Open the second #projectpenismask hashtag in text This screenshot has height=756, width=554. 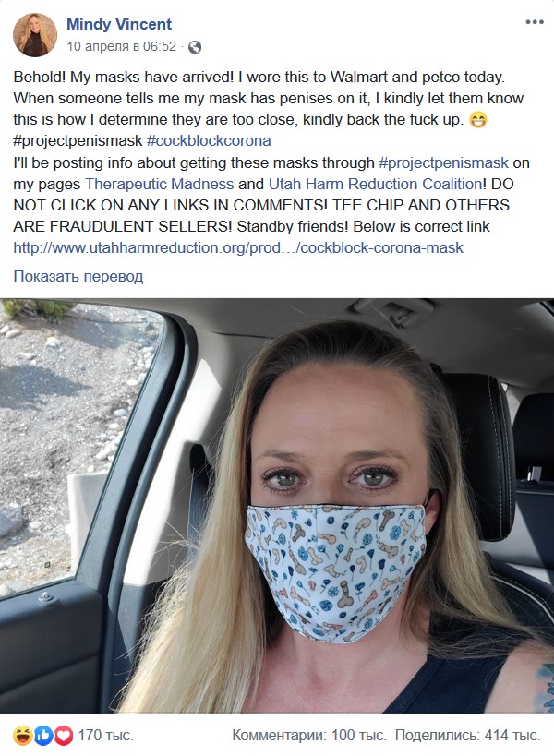click(x=443, y=162)
